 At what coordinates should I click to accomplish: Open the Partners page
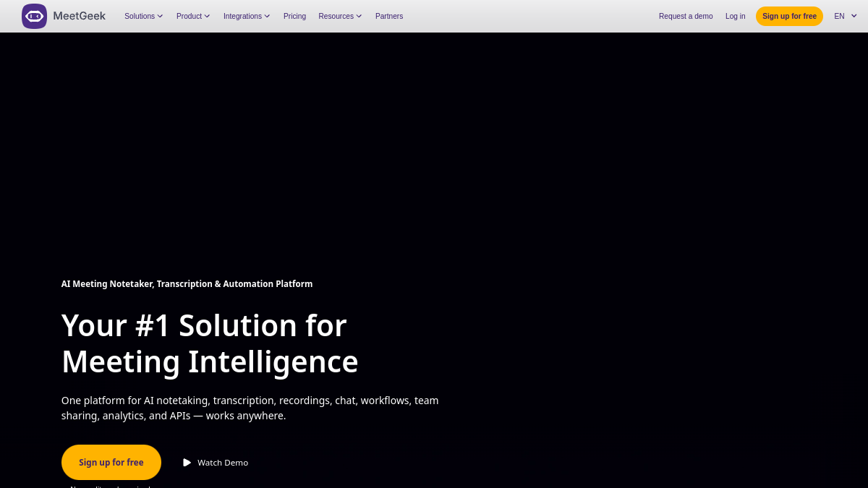pyautogui.click(x=389, y=16)
